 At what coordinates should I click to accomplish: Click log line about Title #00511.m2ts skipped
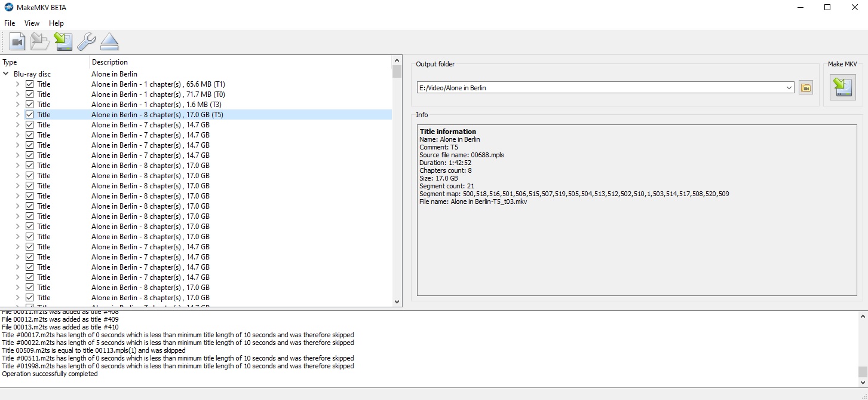click(x=178, y=358)
